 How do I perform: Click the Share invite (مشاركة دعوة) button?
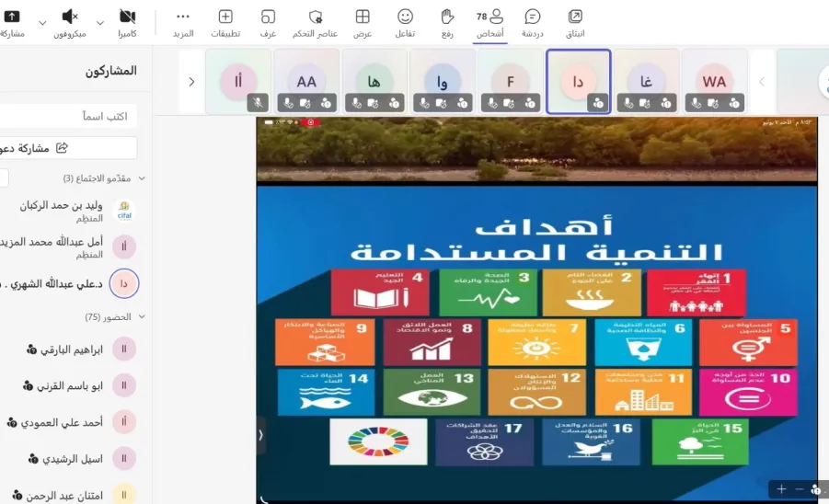(68, 148)
